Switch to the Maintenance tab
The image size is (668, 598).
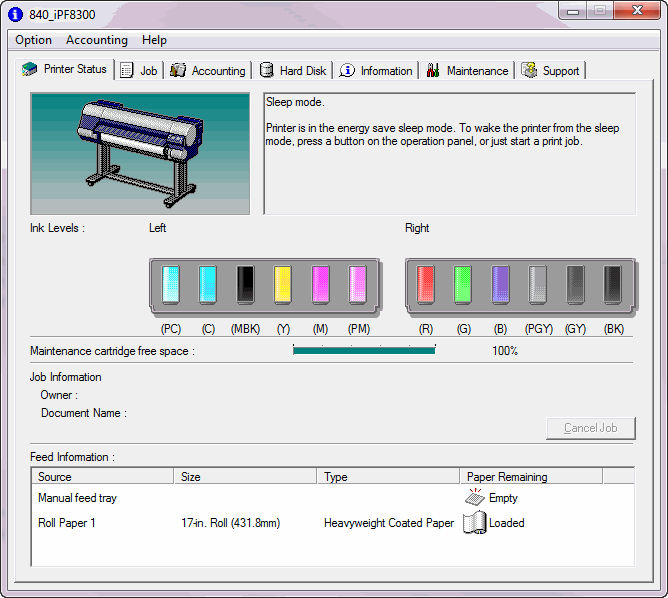467,71
